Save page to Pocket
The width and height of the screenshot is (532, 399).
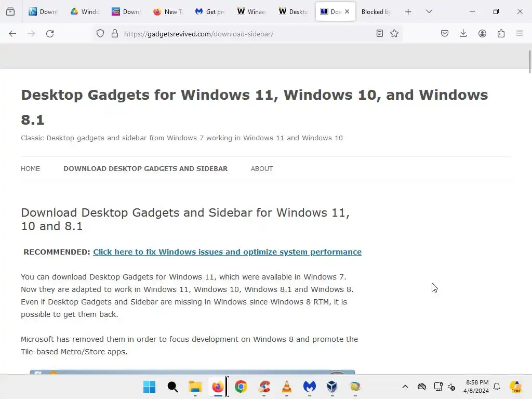tap(445, 33)
